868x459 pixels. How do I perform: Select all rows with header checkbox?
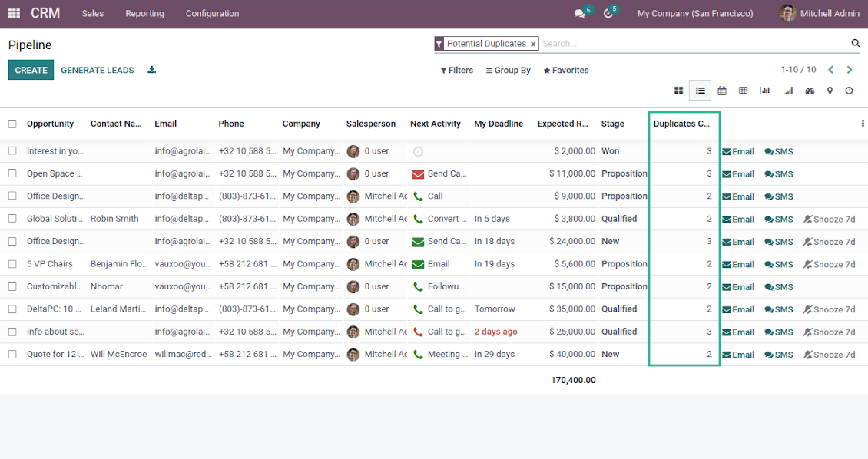coord(12,124)
